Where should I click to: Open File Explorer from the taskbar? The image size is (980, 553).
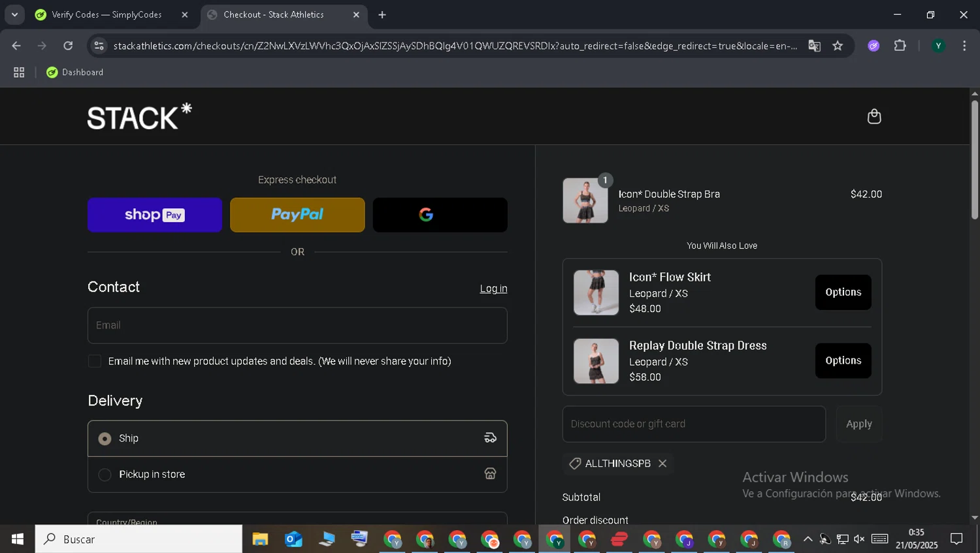(260, 539)
